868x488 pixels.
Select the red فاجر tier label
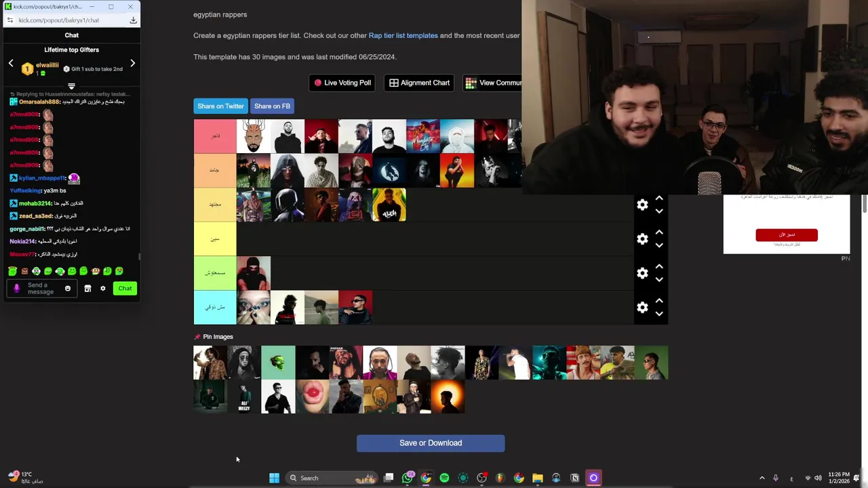[215, 136]
